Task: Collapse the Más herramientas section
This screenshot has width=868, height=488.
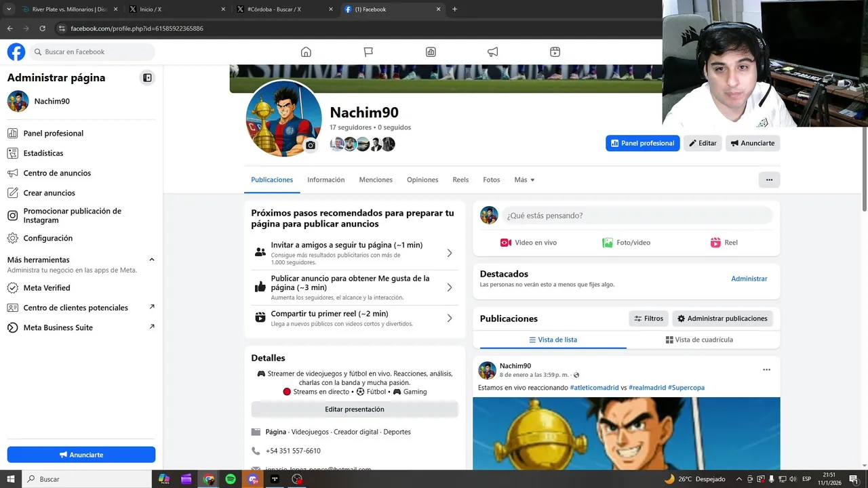Action: [152, 260]
